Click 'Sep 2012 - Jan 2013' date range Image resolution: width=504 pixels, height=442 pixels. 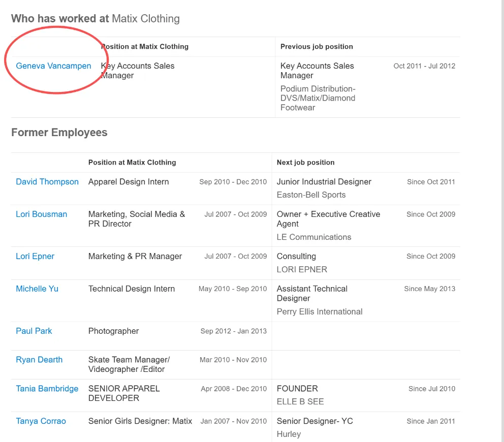pyautogui.click(x=234, y=331)
